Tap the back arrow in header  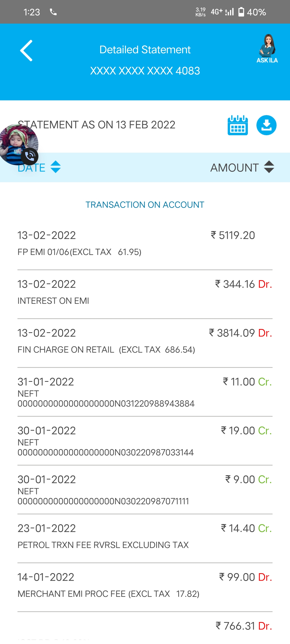26,50
